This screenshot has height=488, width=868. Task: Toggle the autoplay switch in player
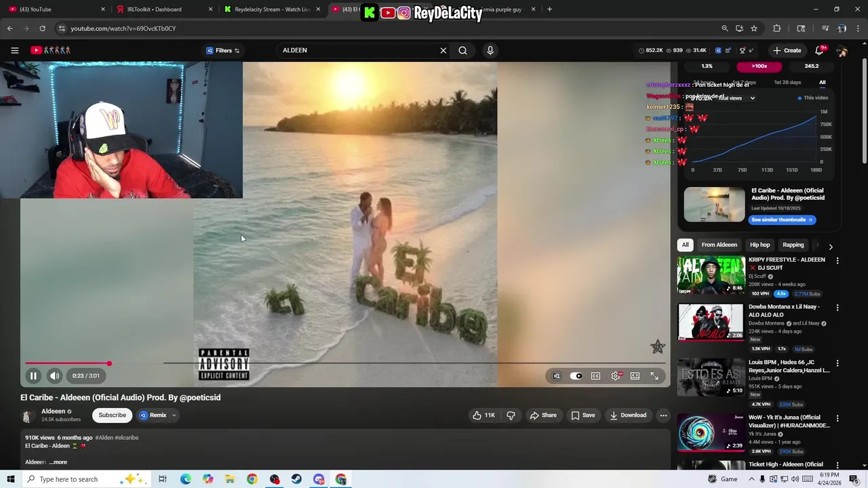(576, 375)
